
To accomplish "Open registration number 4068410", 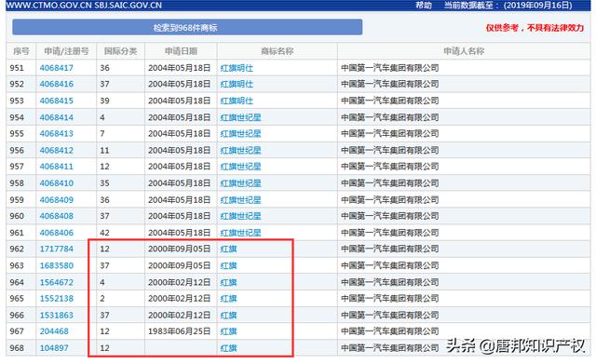I will pyautogui.click(x=57, y=183).
